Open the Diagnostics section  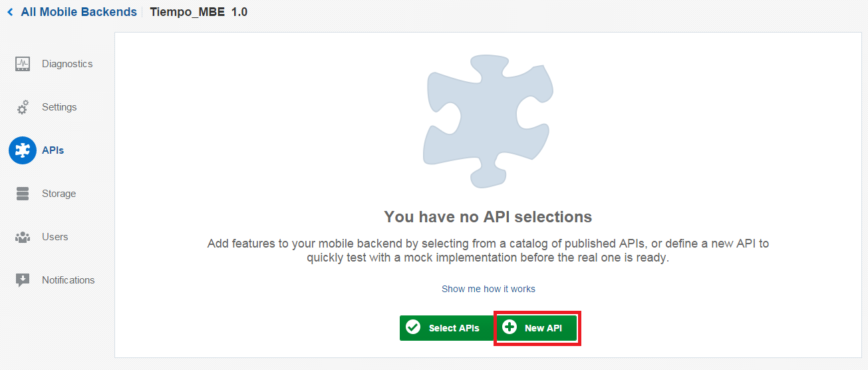(67, 64)
